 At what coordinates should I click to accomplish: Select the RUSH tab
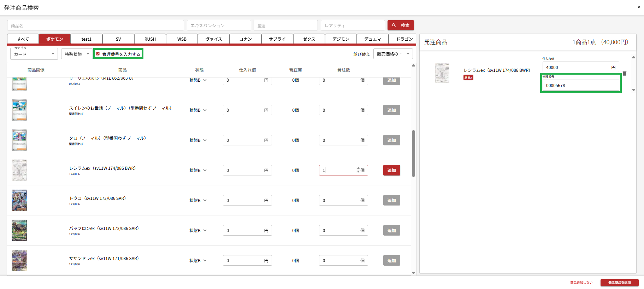[150, 39]
